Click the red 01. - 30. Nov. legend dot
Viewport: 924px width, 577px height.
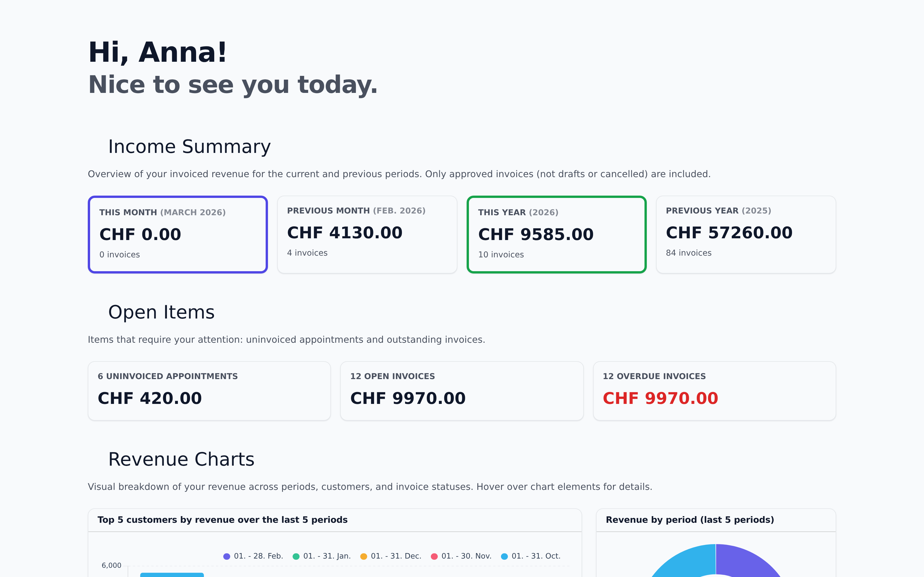point(434,557)
